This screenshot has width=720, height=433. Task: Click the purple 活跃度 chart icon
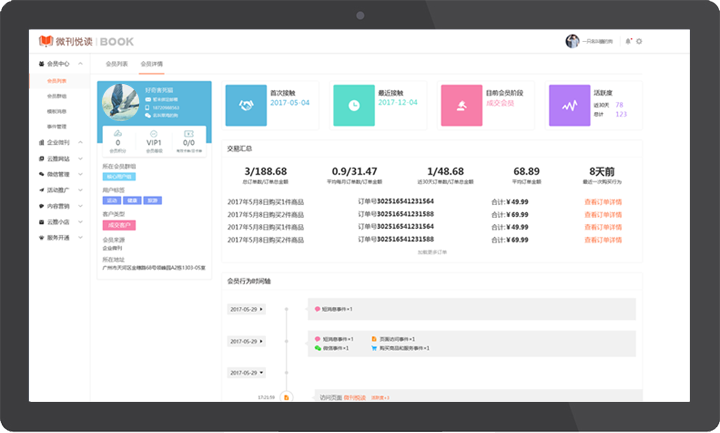point(569,105)
